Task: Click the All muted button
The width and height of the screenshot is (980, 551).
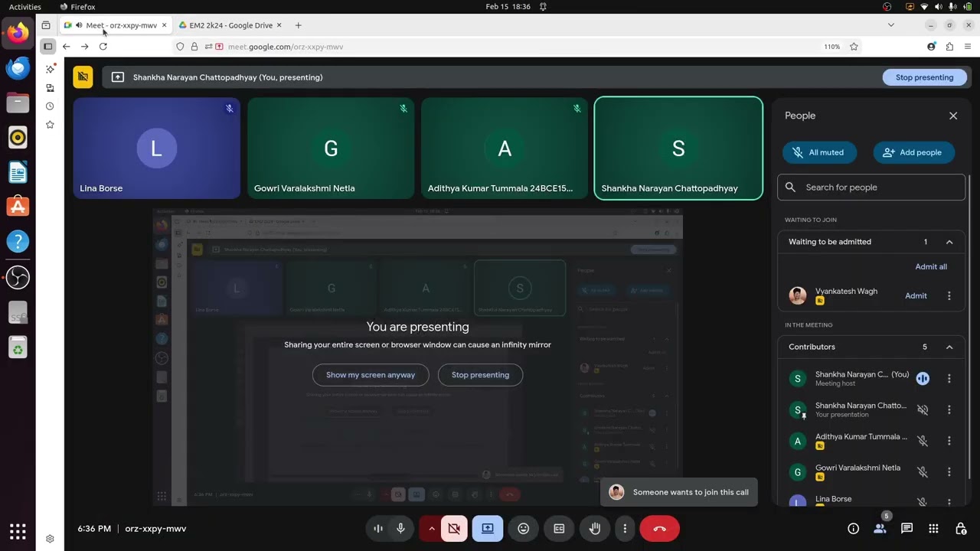Action: [x=819, y=152]
